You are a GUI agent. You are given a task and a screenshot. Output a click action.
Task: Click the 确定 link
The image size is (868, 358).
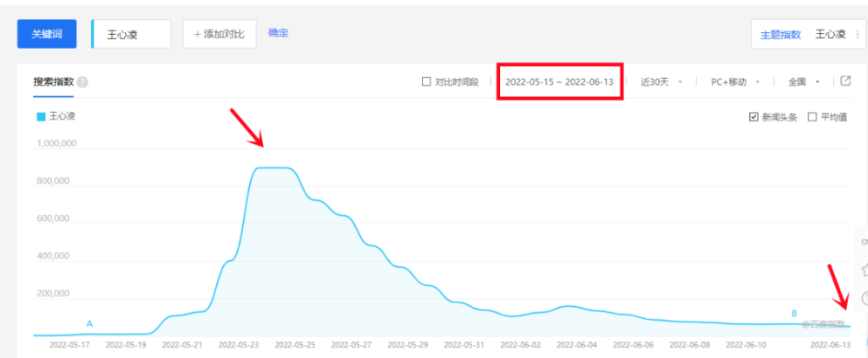click(x=279, y=33)
